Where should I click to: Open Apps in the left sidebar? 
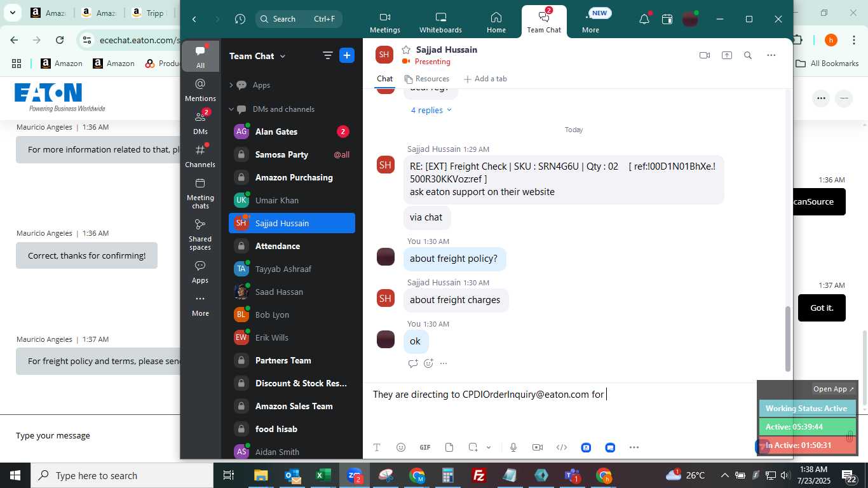pyautogui.click(x=200, y=271)
